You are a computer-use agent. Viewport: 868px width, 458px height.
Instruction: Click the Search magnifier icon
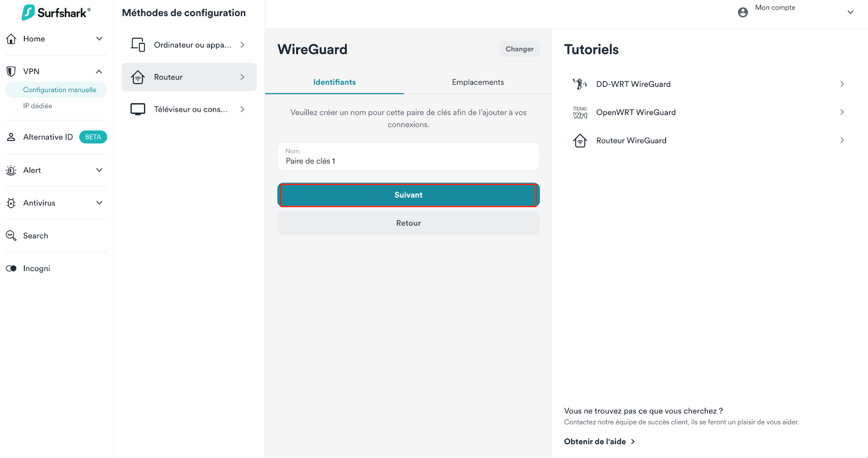pos(11,236)
